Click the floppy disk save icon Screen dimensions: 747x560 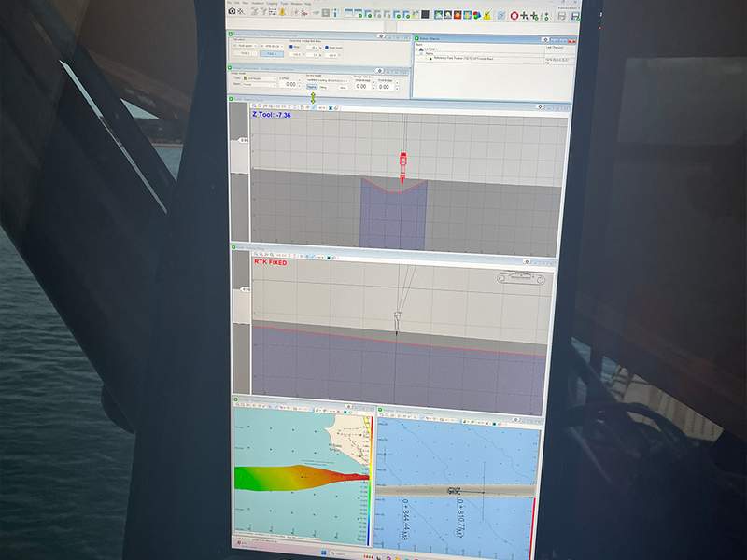[562, 15]
